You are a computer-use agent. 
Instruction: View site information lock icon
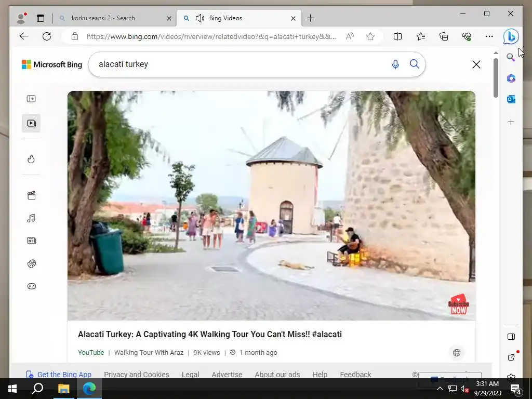(75, 36)
